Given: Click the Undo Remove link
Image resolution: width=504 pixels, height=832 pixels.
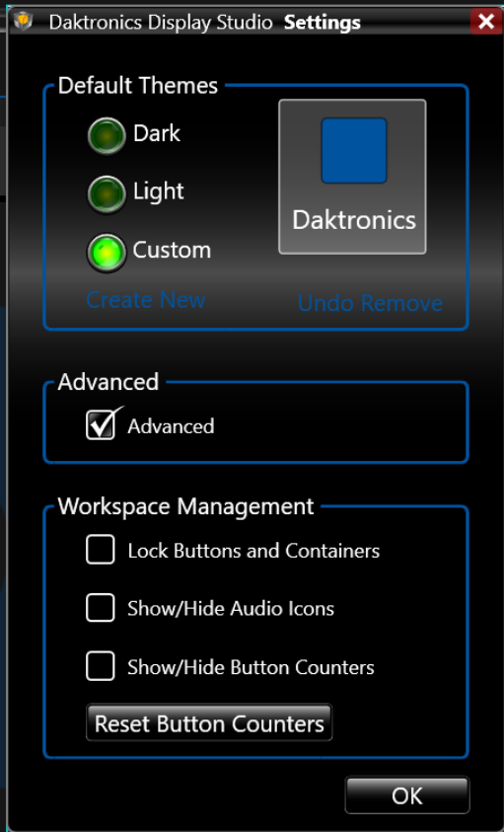Looking at the screenshot, I should click(370, 303).
